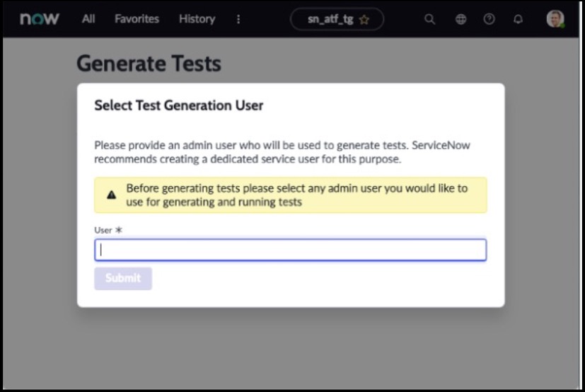
Task: Click the ServiceNow 'now' logo
Action: 40,19
